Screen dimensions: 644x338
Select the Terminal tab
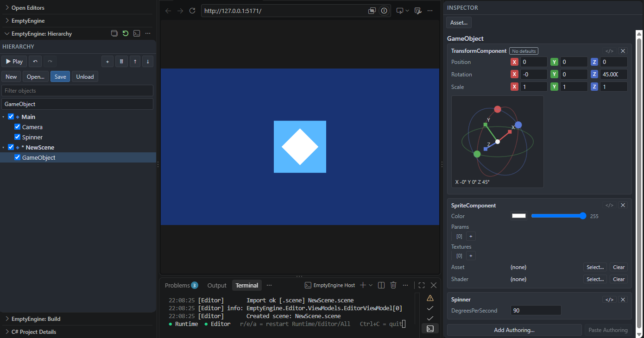pos(247,285)
